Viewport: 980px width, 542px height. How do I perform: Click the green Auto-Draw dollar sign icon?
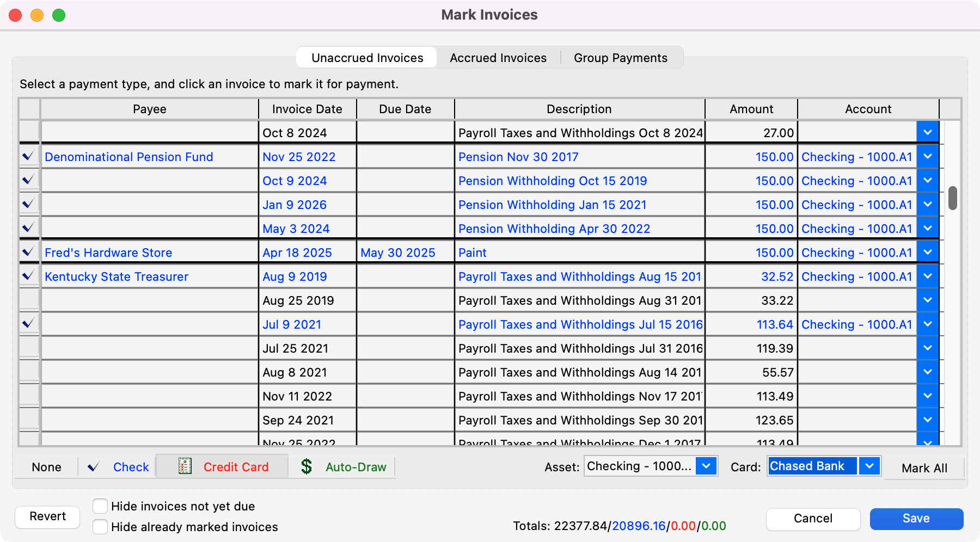307,466
